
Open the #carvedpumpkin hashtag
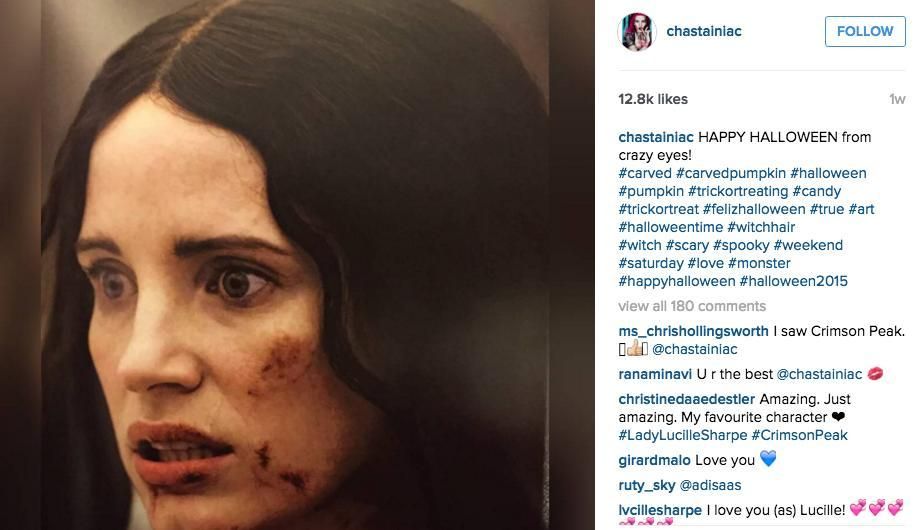point(731,173)
